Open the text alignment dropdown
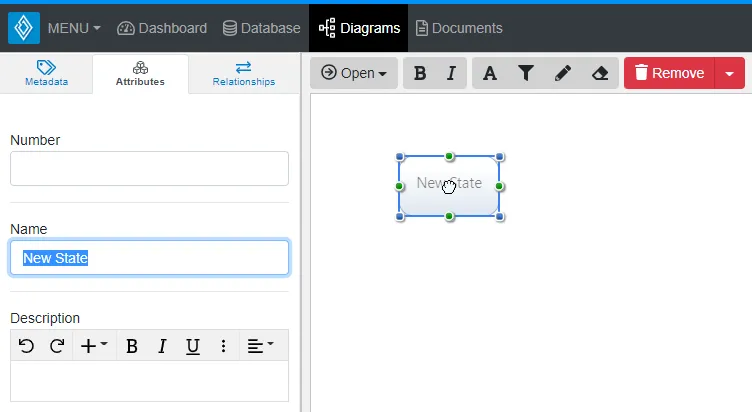This screenshot has width=752, height=412. coord(260,346)
